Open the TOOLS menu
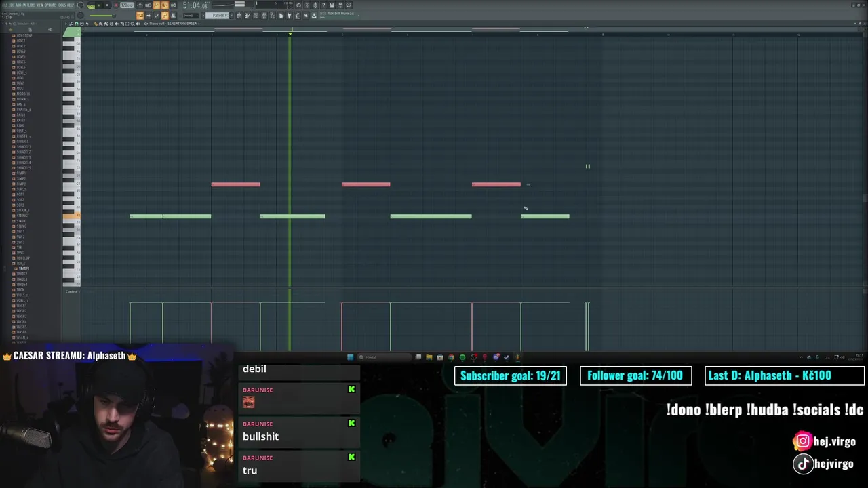The height and width of the screenshot is (488, 868). pos(62,5)
